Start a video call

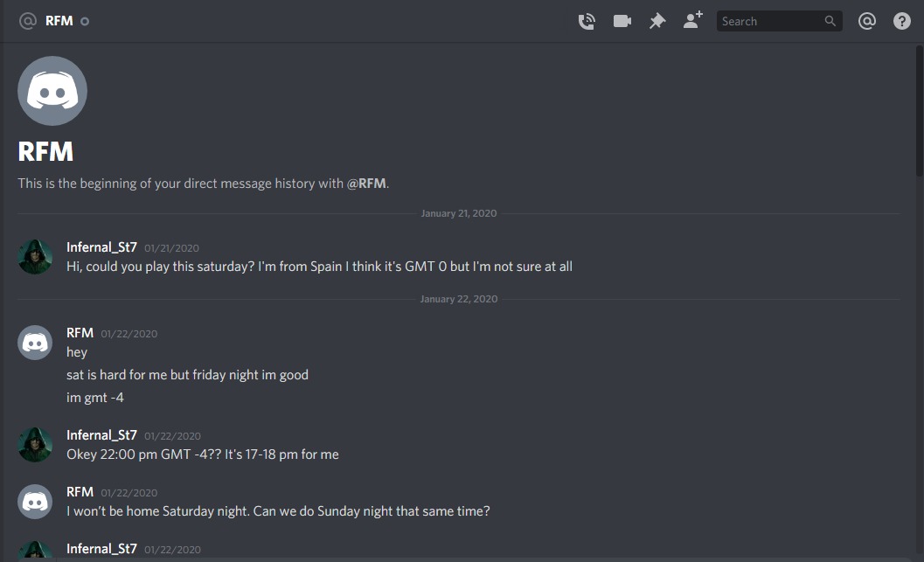[622, 21]
